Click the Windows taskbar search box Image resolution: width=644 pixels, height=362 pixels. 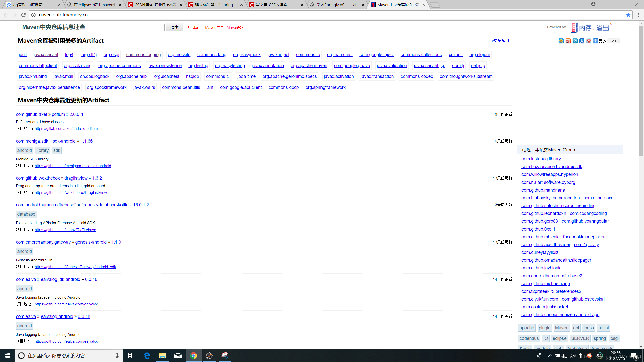click(69, 356)
